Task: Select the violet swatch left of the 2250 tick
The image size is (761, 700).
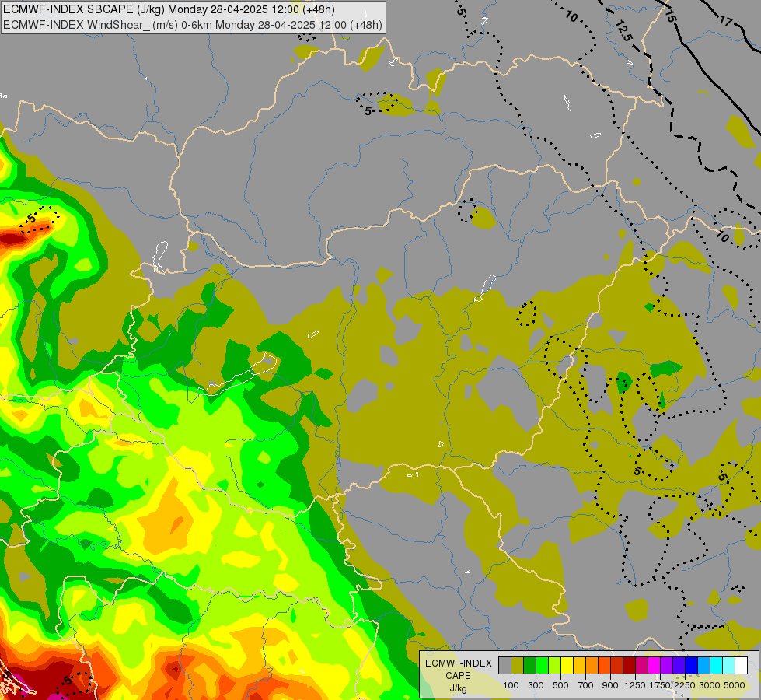Action: pyautogui.click(x=679, y=665)
